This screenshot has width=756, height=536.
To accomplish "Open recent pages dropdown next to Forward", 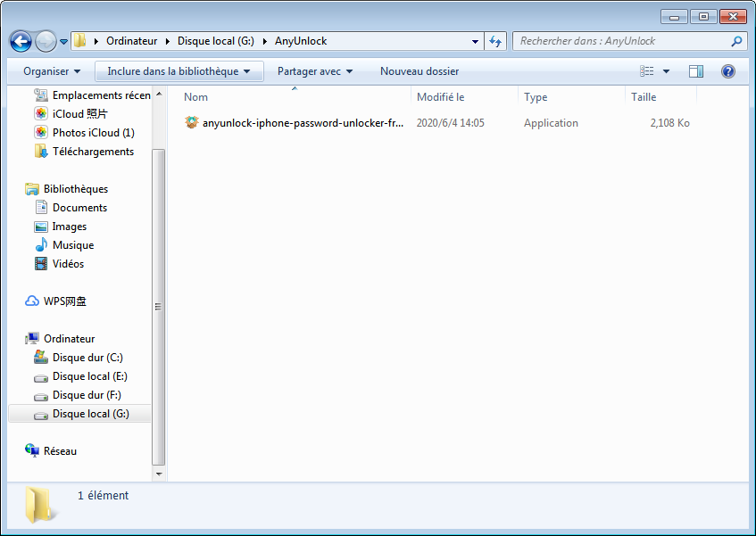I will click(x=63, y=42).
